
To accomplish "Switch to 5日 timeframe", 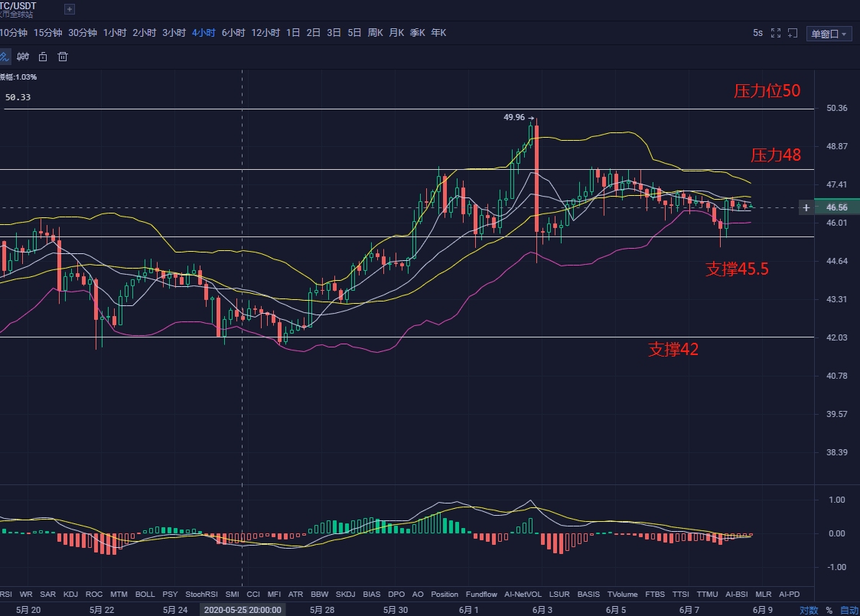I will tap(354, 33).
